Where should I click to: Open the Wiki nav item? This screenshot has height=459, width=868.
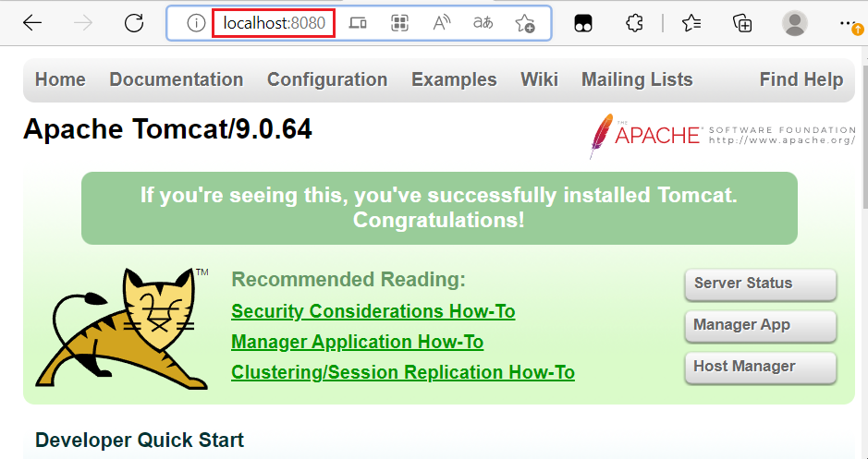539,79
